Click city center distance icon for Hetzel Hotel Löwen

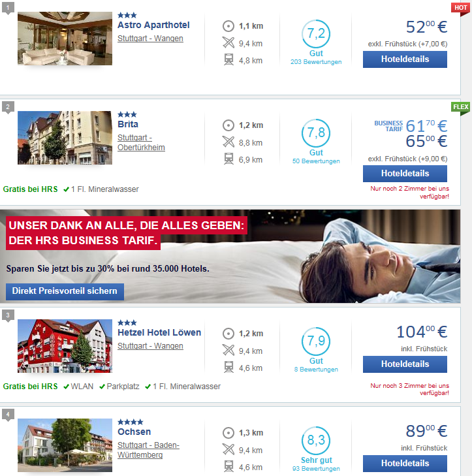(x=228, y=333)
